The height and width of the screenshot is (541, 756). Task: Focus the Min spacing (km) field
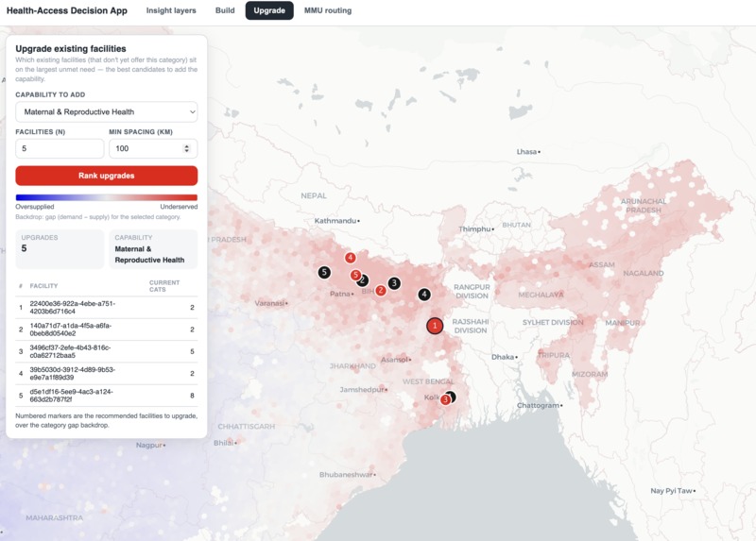tap(153, 148)
